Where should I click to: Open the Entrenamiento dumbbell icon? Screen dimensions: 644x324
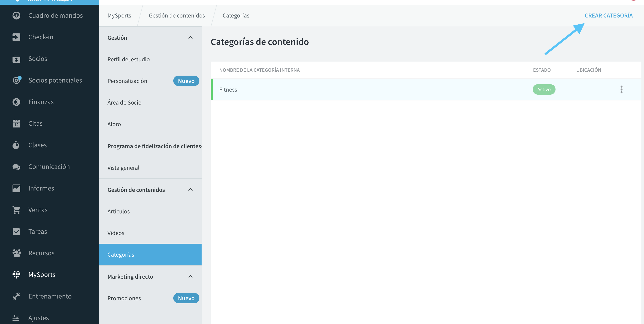coord(16,297)
